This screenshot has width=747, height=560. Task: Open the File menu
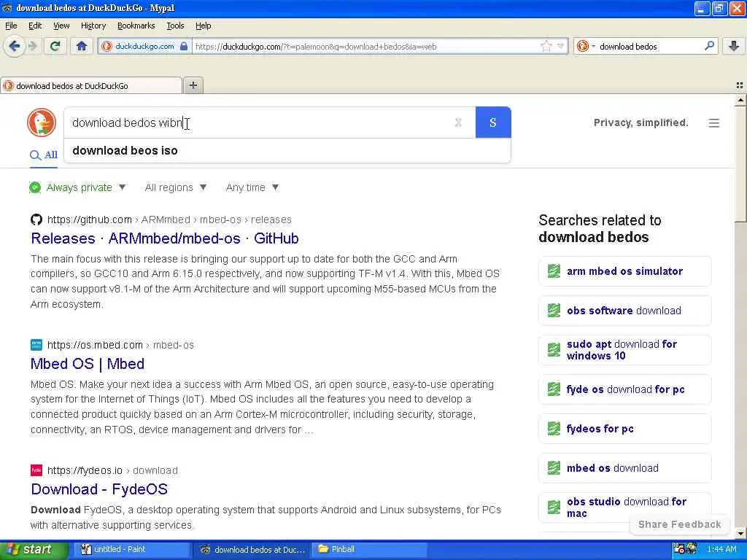pos(11,26)
